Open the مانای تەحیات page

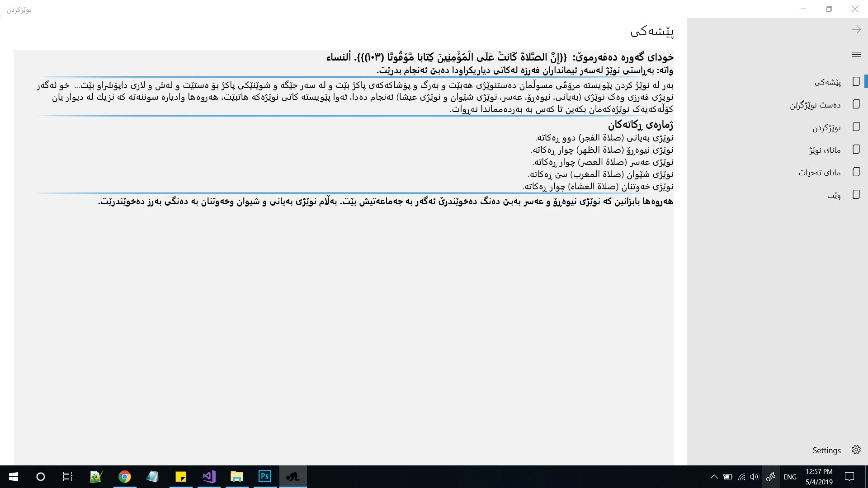click(819, 173)
